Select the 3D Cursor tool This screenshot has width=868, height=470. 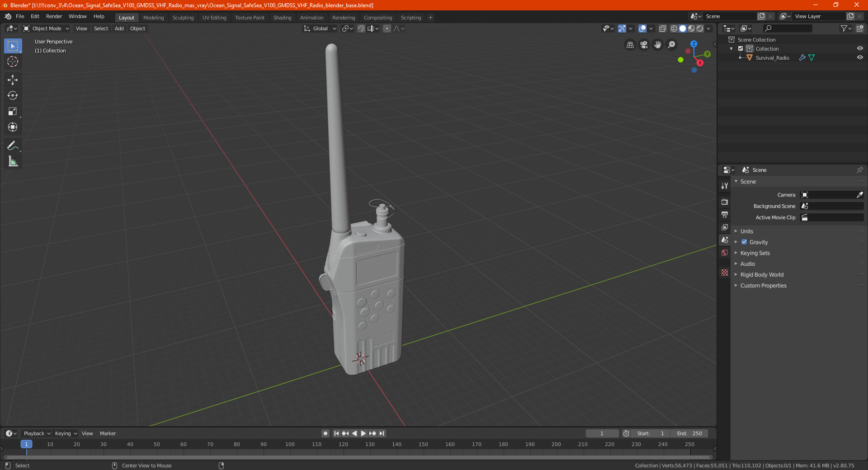(13, 62)
